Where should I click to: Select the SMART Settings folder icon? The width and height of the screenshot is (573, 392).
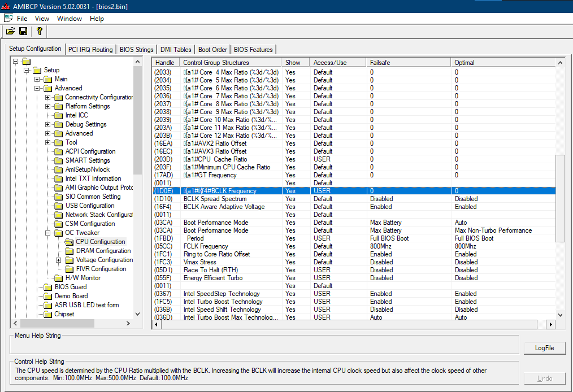58,160
